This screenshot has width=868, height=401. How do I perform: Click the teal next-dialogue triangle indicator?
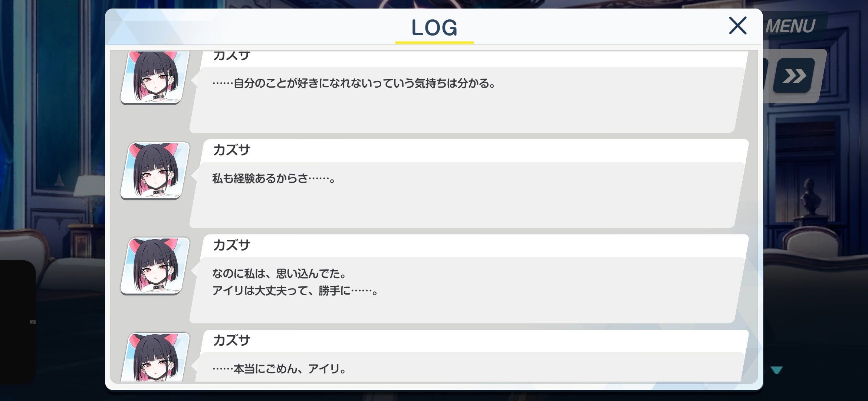pyautogui.click(x=776, y=370)
